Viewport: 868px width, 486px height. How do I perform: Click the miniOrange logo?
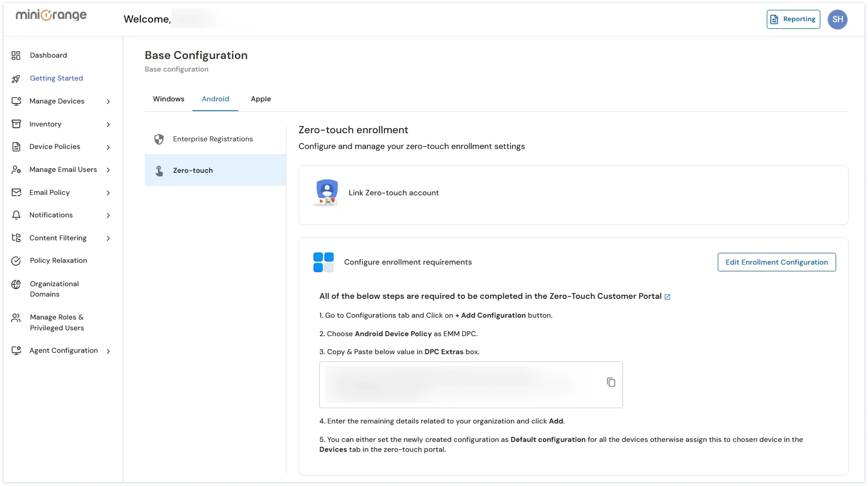point(51,15)
